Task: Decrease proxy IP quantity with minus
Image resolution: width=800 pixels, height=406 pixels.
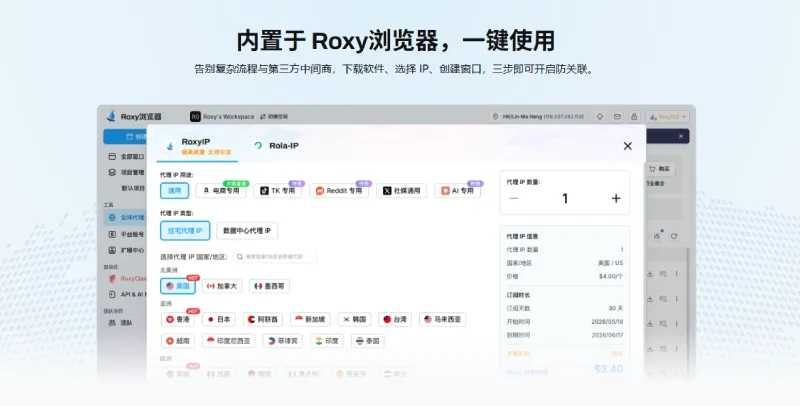Action: pyautogui.click(x=514, y=198)
